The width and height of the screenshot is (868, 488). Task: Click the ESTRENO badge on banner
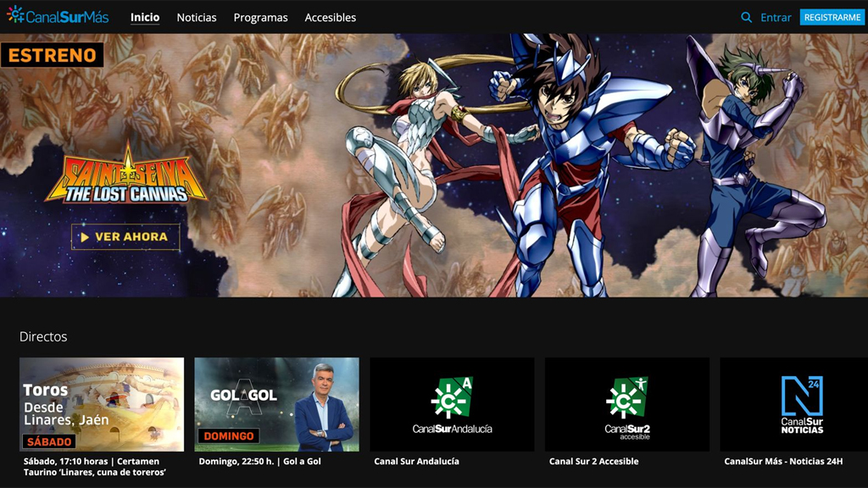coord(52,55)
